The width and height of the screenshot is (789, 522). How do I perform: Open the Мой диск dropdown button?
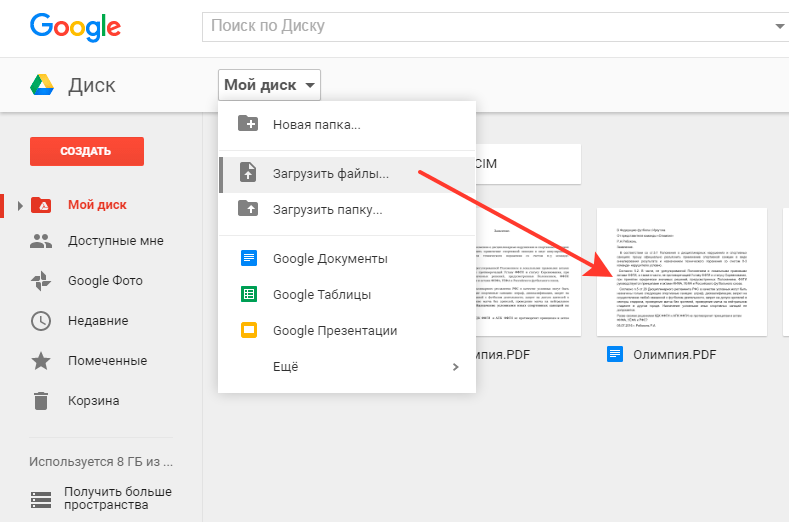click(x=269, y=85)
